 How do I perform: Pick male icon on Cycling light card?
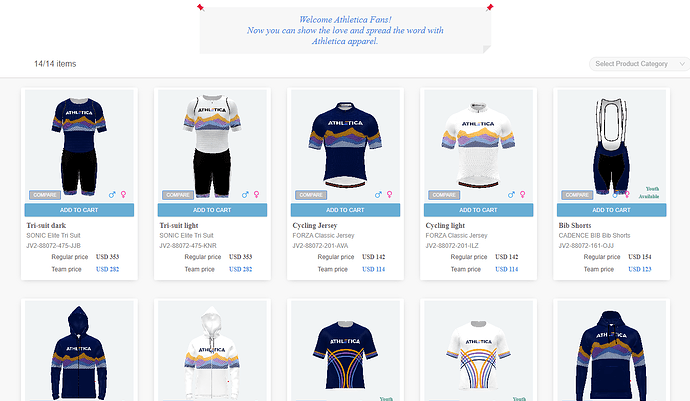[x=511, y=195]
